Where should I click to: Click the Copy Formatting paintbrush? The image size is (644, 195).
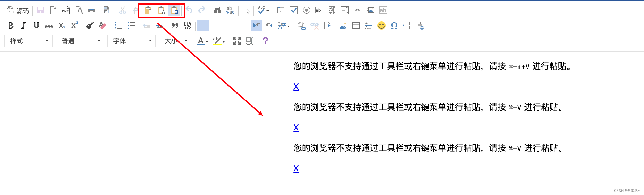pos(90,26)
